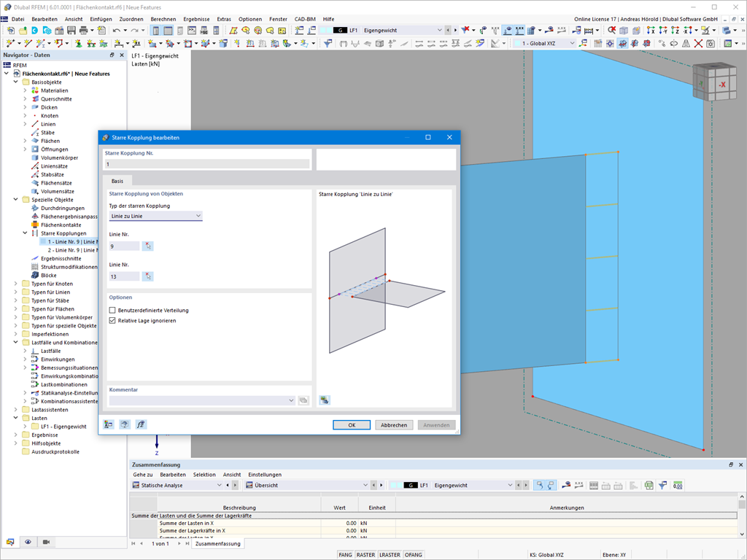Click the decimal places 0.00 icon in summary toolbar
Screen dimensions: 747x560
678,485
